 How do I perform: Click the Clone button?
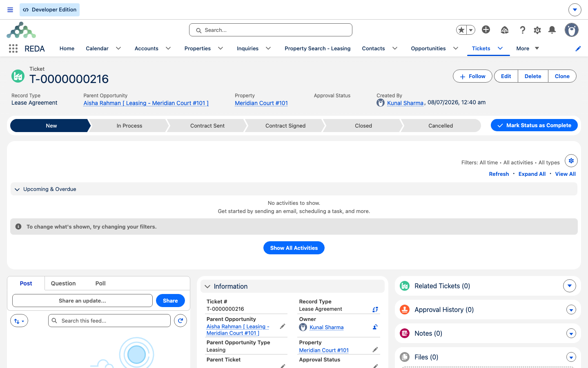point(562,76)
